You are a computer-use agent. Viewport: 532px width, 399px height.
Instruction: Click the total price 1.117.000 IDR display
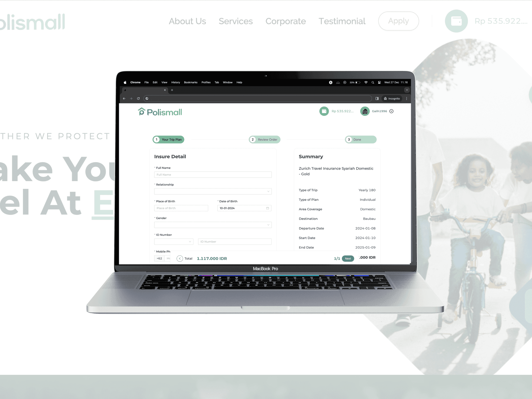click(x=211, y=258)
